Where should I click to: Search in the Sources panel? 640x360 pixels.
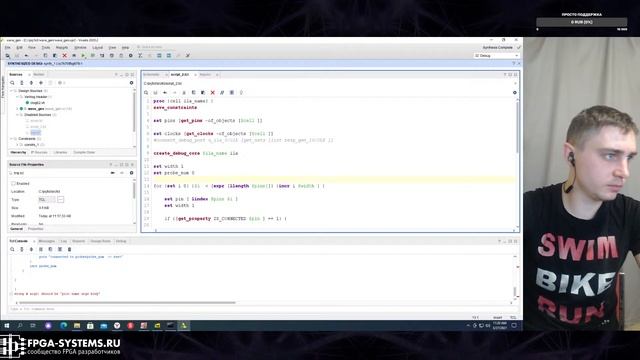[x=12, y=83]
